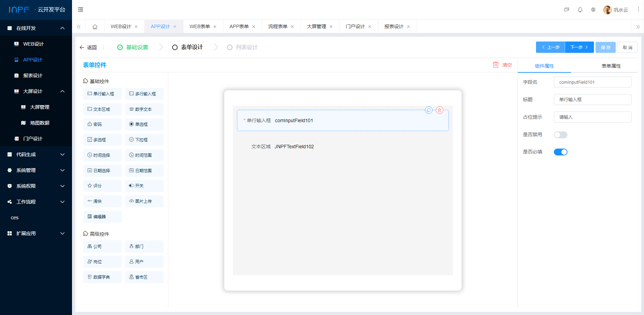Viewport: 644px width, 315px height.
Task: Expand the 代码生成 menu
Action: click(x=36, y=154)
